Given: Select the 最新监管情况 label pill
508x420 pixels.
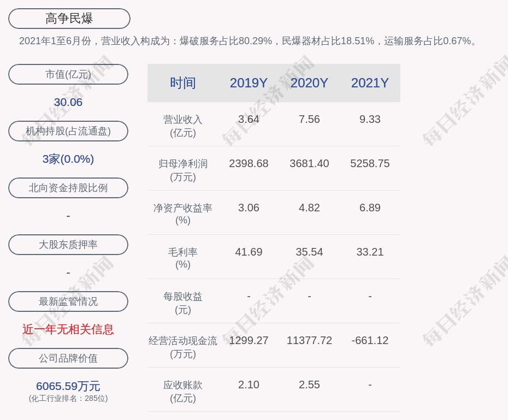Looking at the screenshot, I should [x=68, y=301].
